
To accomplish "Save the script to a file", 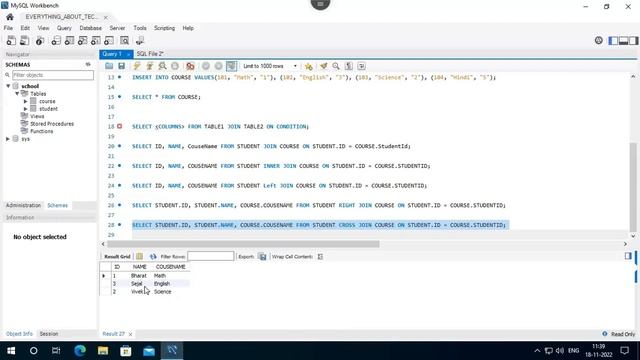I will (x=122, y=66).
